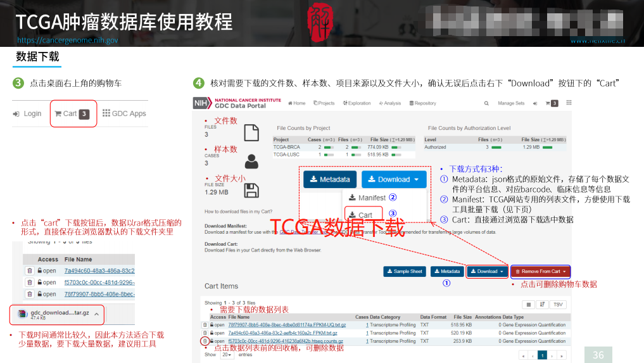Open the Analysis nav item
This screenshot has height=363, width=644.
pyautogui.click(x=390, y=103)
